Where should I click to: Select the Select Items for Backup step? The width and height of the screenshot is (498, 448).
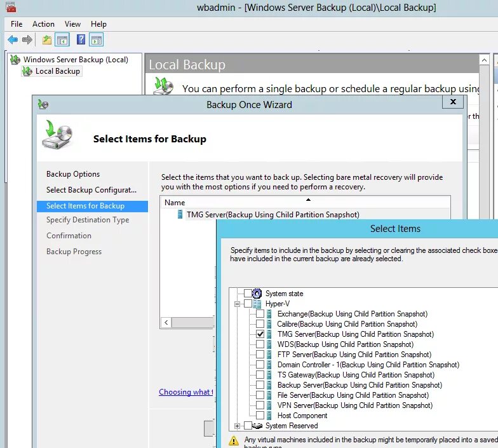click(93, 206)
